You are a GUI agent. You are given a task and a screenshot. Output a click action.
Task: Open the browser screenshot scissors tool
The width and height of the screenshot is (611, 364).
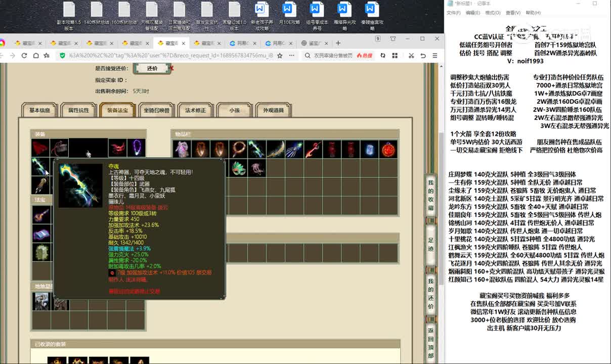point(410,56)
